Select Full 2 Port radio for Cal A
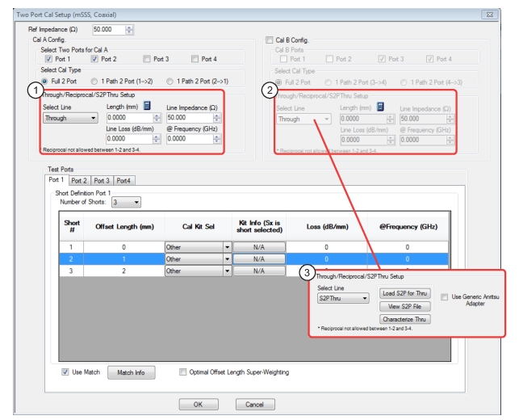The width and height of the screenshot is (519, 420). point(44,81)
